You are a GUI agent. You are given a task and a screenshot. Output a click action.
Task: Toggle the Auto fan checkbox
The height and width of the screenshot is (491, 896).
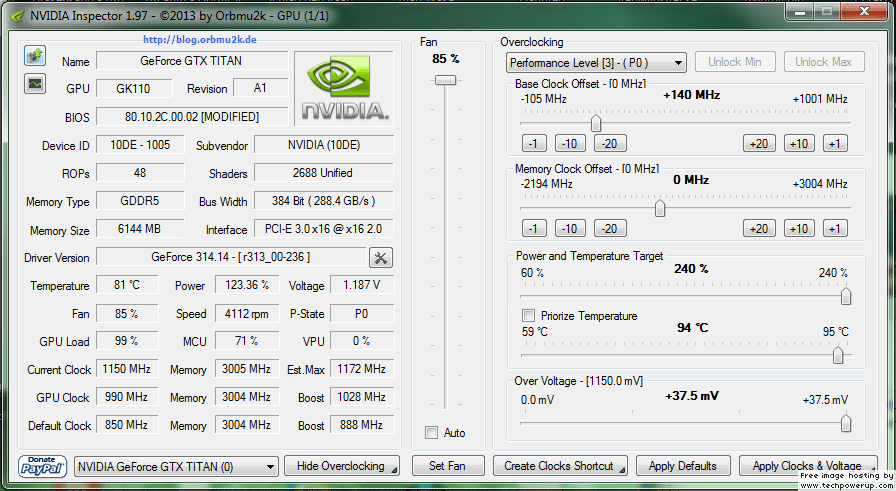(x=431, y=433)
